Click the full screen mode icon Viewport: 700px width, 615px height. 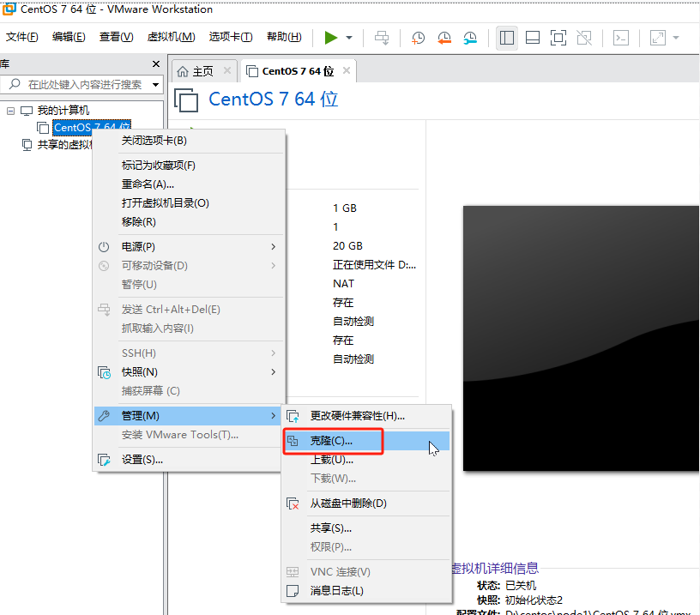558,38
